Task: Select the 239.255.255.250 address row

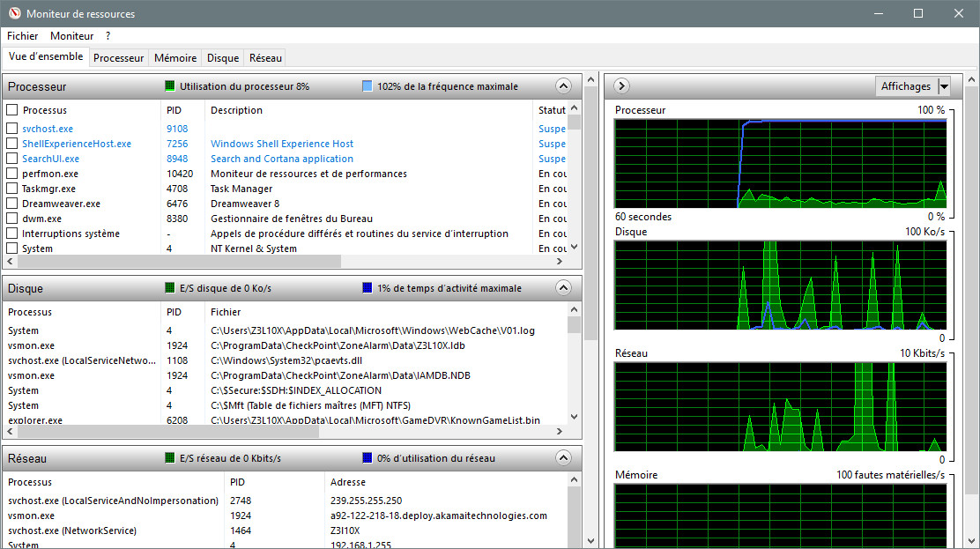Action: point(367,501)
